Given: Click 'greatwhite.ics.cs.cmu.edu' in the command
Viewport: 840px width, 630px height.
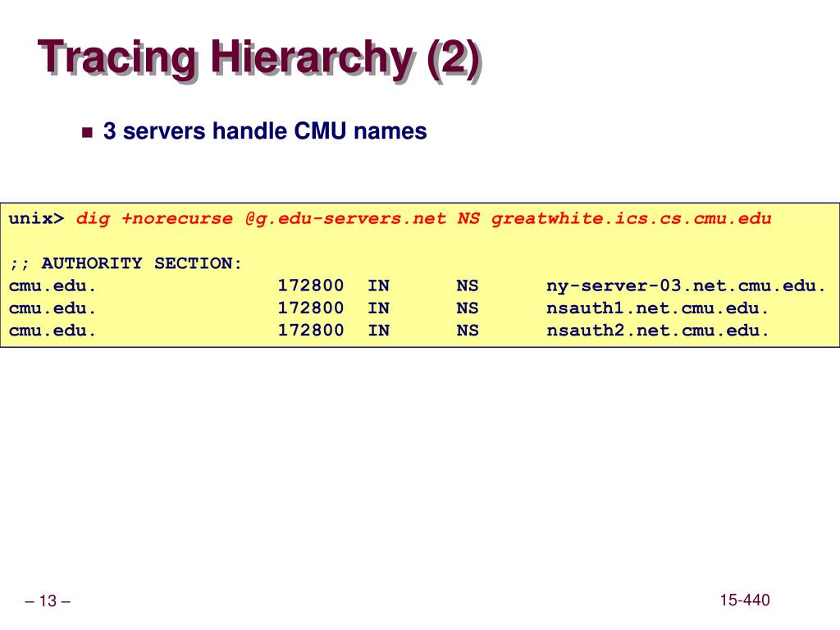Looking at the screenshot, I should coord(631,218).
